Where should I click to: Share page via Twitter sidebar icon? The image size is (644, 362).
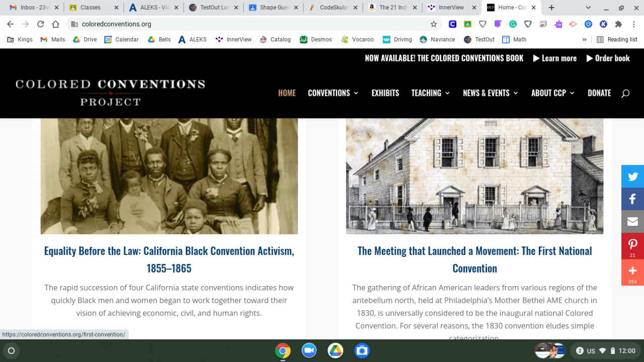(x=632, y=176)
